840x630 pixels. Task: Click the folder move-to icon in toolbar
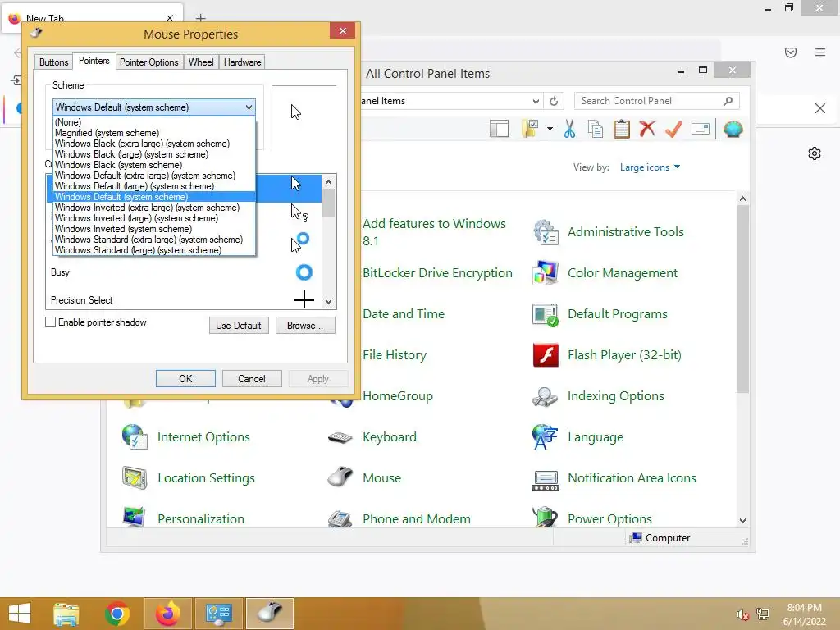(531, 129)
